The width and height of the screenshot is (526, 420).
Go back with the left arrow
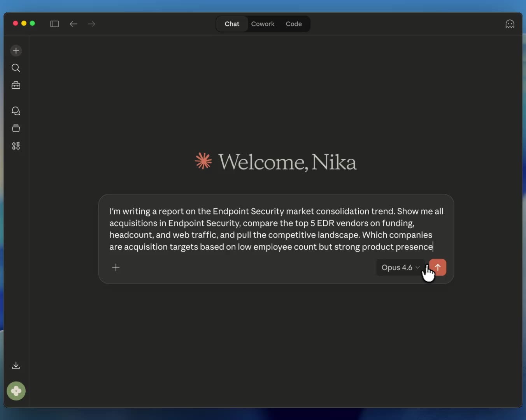coord(73,24)
